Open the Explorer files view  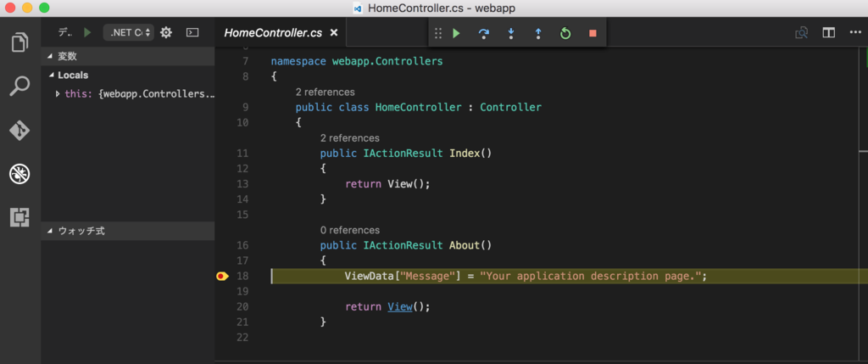tap(20, 42)
